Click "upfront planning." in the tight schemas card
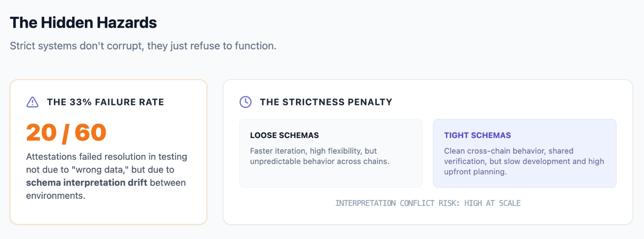This screenshot has height=239, width=644. point(475,172)
